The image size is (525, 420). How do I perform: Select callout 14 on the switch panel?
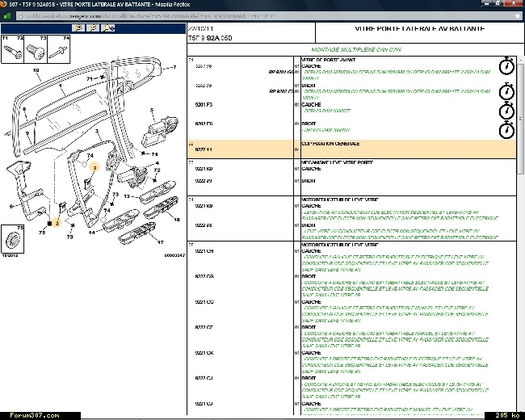(x=92, y=233)
